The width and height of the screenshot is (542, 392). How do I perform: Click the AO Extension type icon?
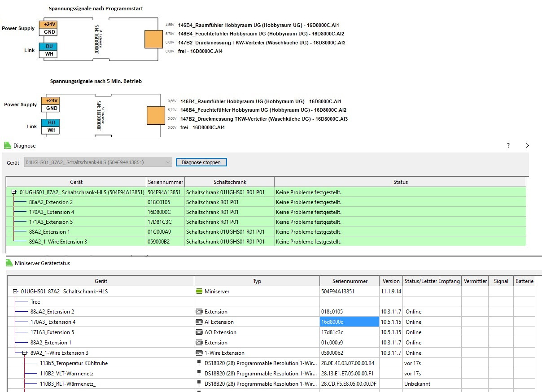[x=199, y=332]
